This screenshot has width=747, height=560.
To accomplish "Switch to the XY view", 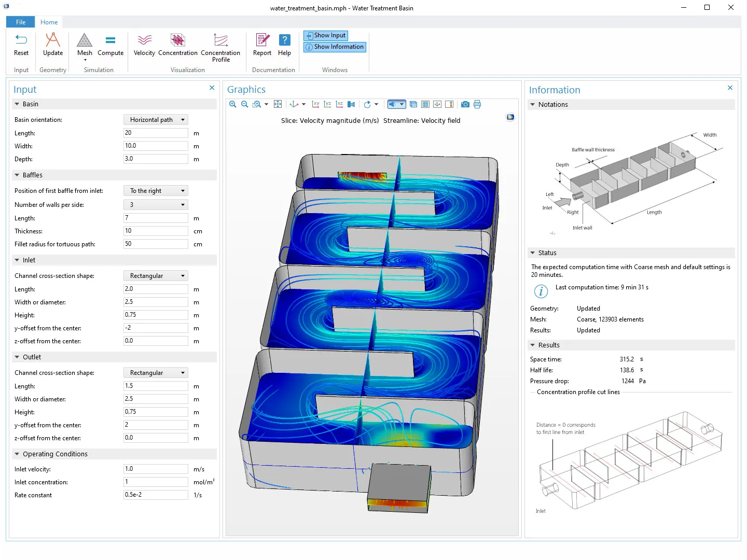I will click(315, 104).
